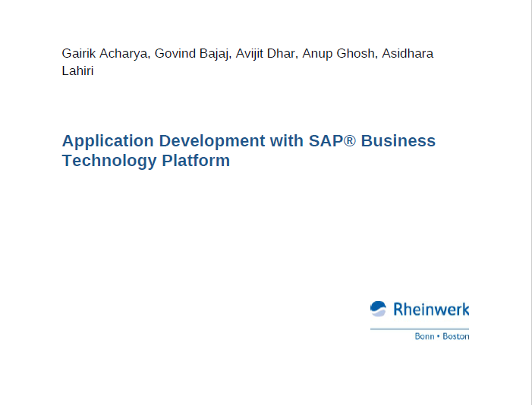This screenshot has height=405, width=532.
Task: Click the author names line starting with Gairik Acharya
Action: (247, 54)
